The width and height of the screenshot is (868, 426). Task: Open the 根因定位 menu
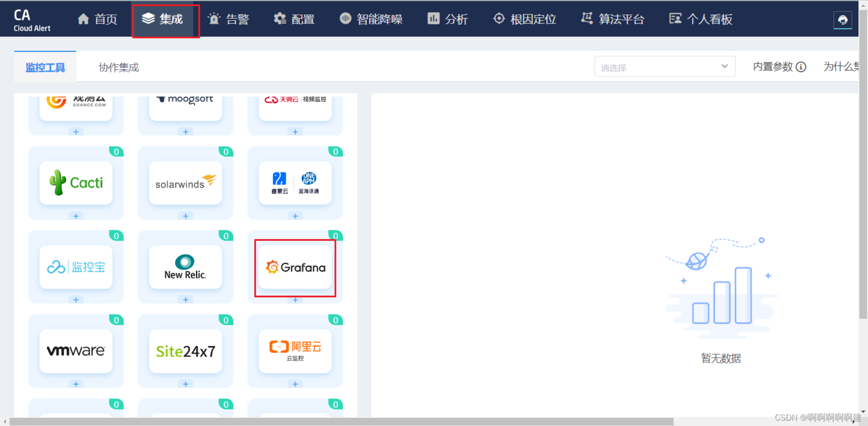coord(524,19)
